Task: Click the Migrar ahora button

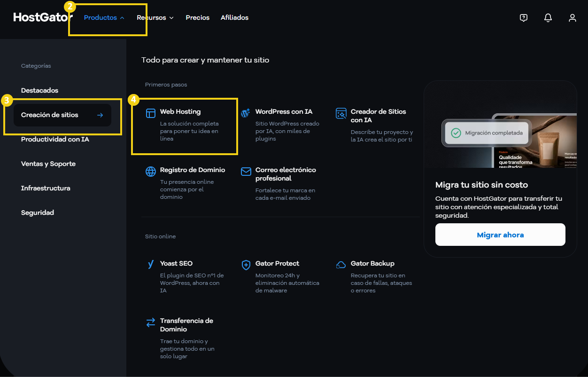Action: pyautogui.click(x=500, y=235)
